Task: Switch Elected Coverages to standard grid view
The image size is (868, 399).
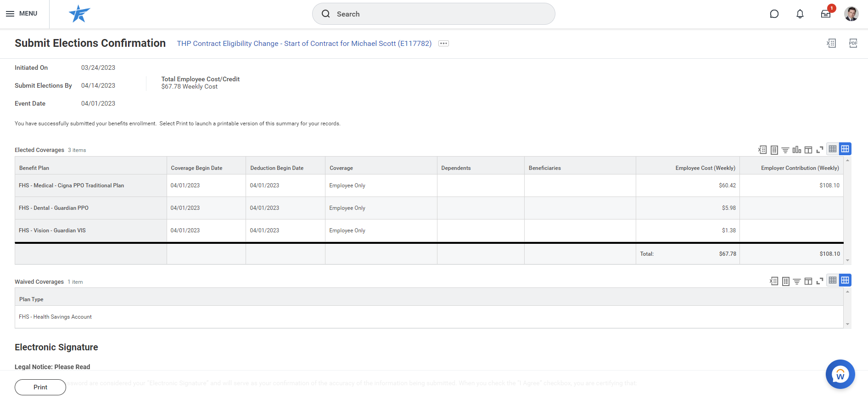Action: [845, 149]
